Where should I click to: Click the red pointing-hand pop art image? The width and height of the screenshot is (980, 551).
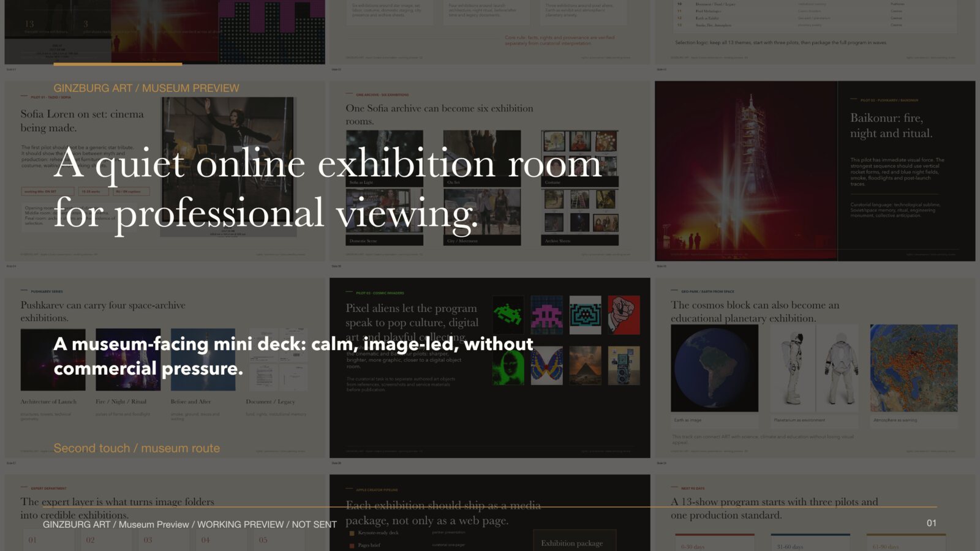624,315
